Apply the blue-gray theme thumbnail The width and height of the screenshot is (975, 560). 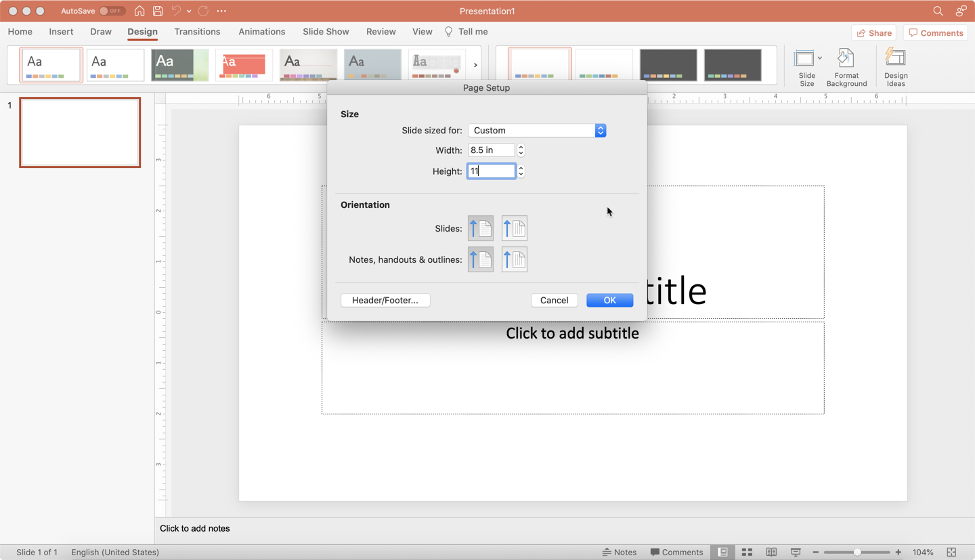click(x=372, y=65)
